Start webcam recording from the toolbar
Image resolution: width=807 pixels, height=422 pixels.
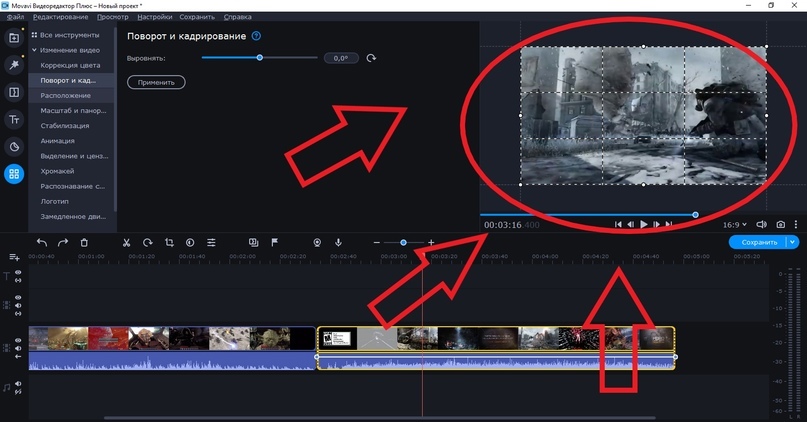tap(317, 242)
